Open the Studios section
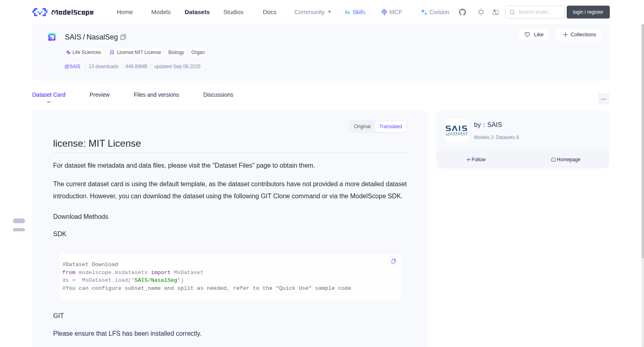644x347 pixels. coord(233,12)
